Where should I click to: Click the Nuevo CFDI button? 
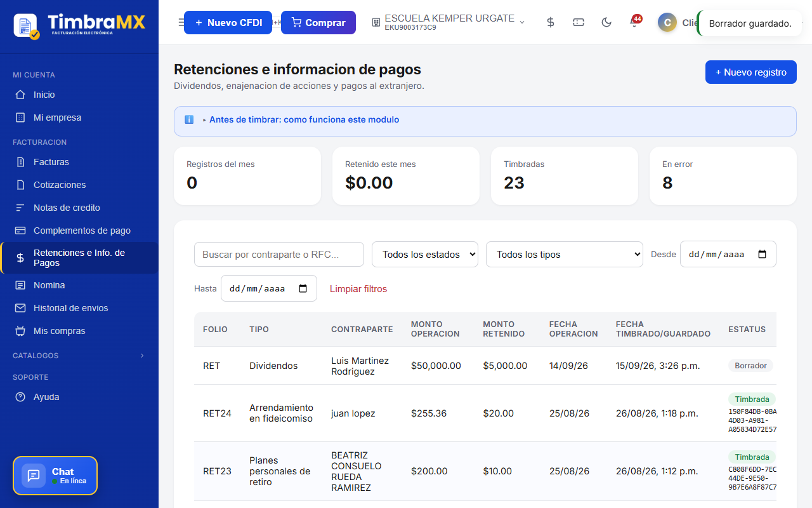click(x=228, y=22)
